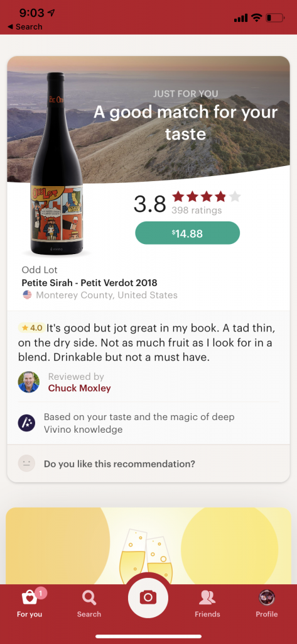Go back to Search in status bar
The width and height of the screenshot is (297, 644).
coord(25,26)
